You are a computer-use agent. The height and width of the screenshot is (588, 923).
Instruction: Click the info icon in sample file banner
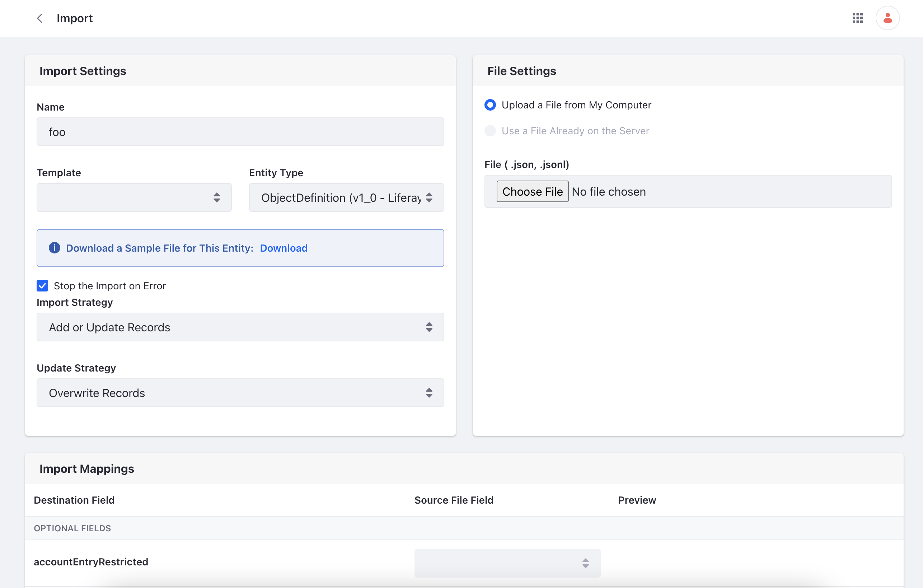55,248
